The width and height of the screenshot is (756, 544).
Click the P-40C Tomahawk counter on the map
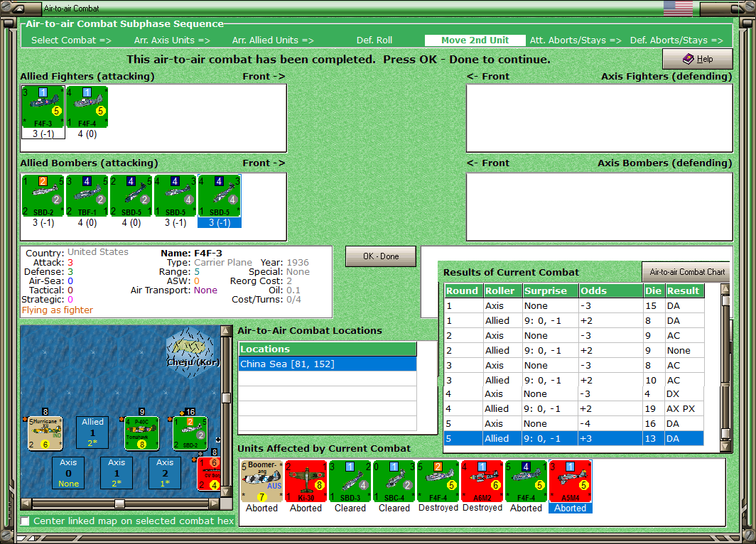click(x=142, y=433)
